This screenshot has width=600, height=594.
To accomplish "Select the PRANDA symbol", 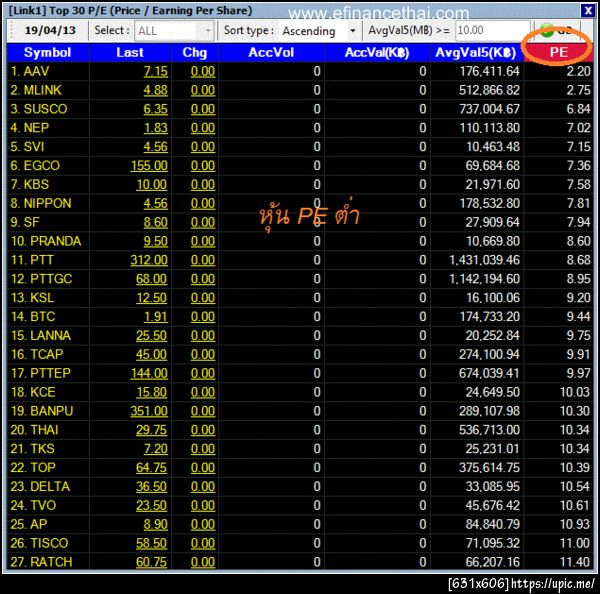I will (x=46, y=241).
